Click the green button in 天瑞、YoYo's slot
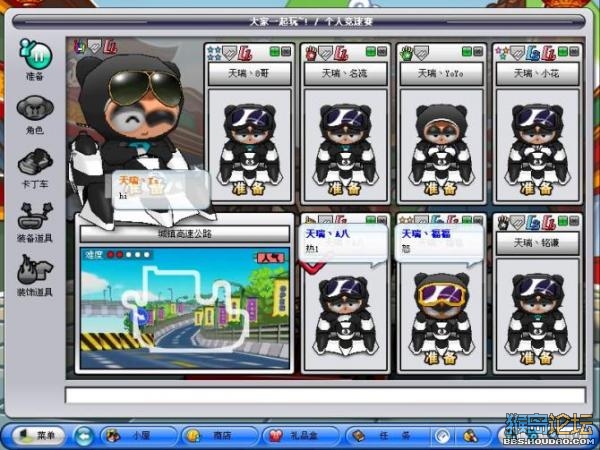The width and height of the screenshot is (600, 450). tap(466, 52)
